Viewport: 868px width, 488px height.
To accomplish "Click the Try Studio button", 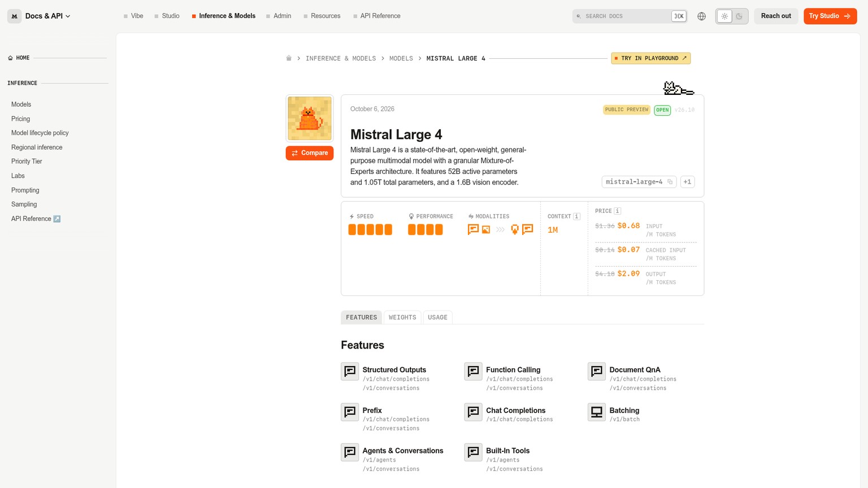I will [x=830, y=16].
